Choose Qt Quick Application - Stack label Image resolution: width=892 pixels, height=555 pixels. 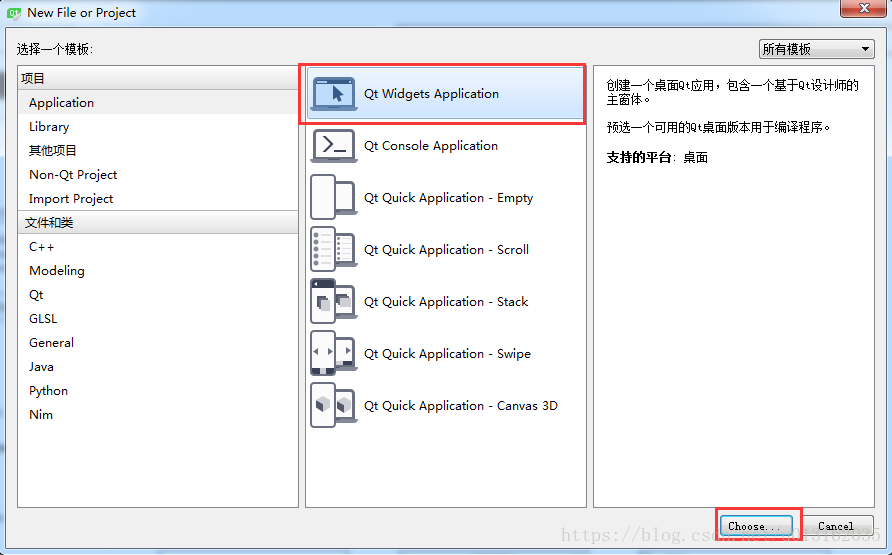click(446, 301)
